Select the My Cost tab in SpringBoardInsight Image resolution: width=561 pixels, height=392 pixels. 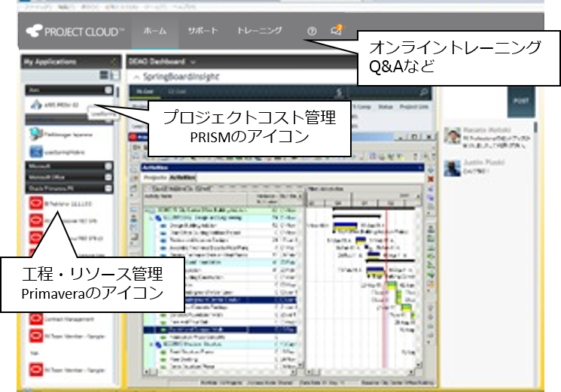(145, 92)
